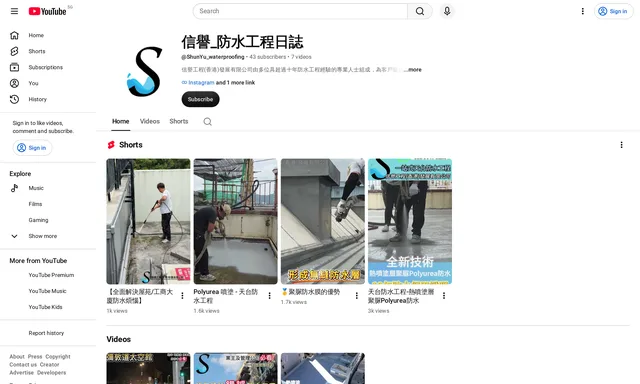
Task: Click the channel avatar S logo
Action: [144, 71]
